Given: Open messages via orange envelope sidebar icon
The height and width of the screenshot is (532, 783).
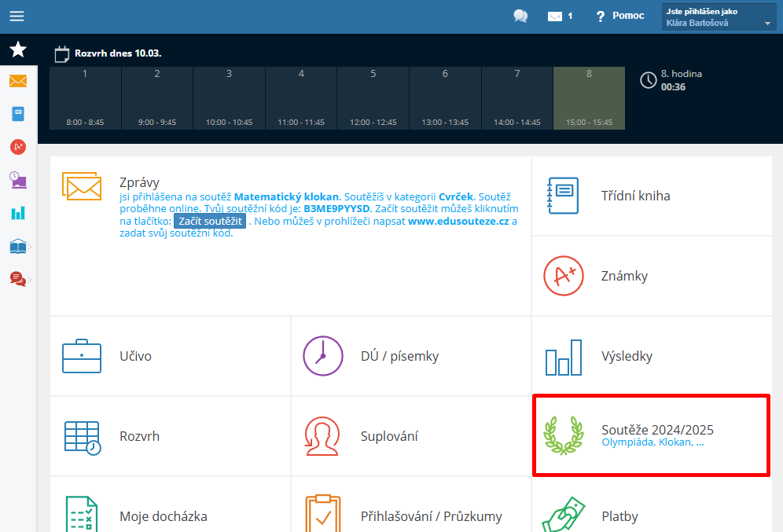Looking at the screenshot, I should (17, 81).
